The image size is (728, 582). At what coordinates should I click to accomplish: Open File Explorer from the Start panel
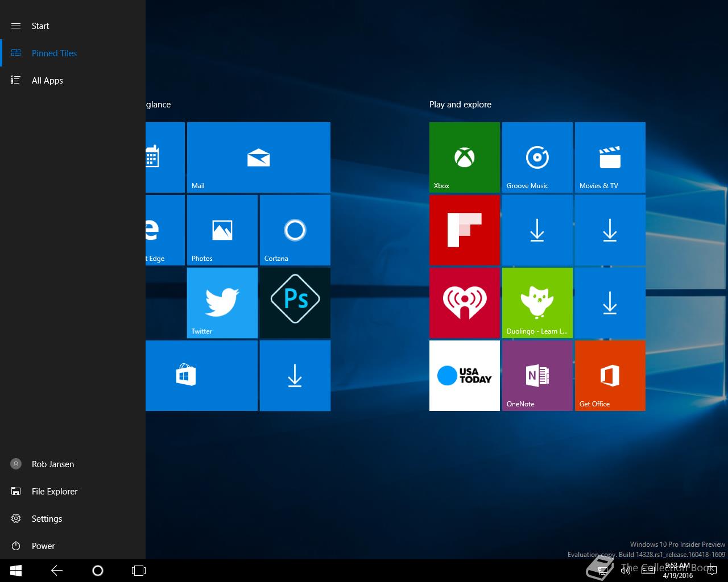(x=73, y=492)
